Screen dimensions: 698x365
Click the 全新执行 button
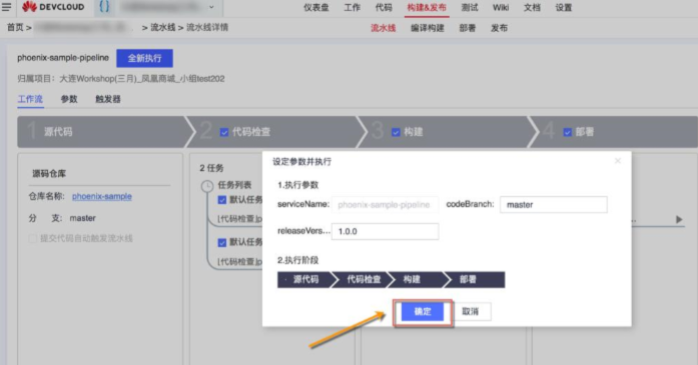point(145,58)
